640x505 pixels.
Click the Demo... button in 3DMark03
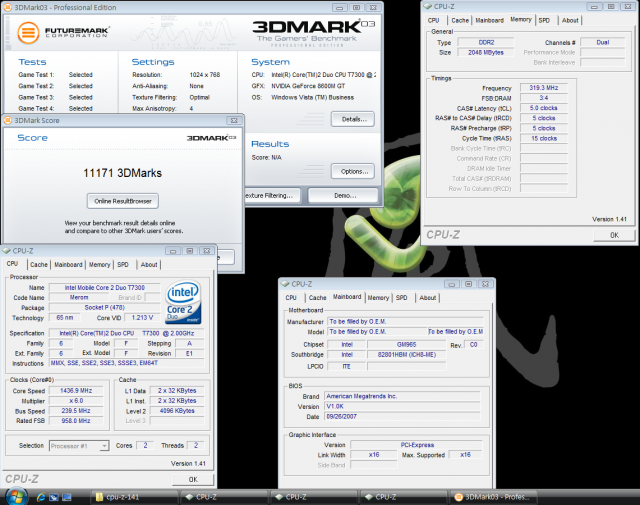tap(343, 196)
